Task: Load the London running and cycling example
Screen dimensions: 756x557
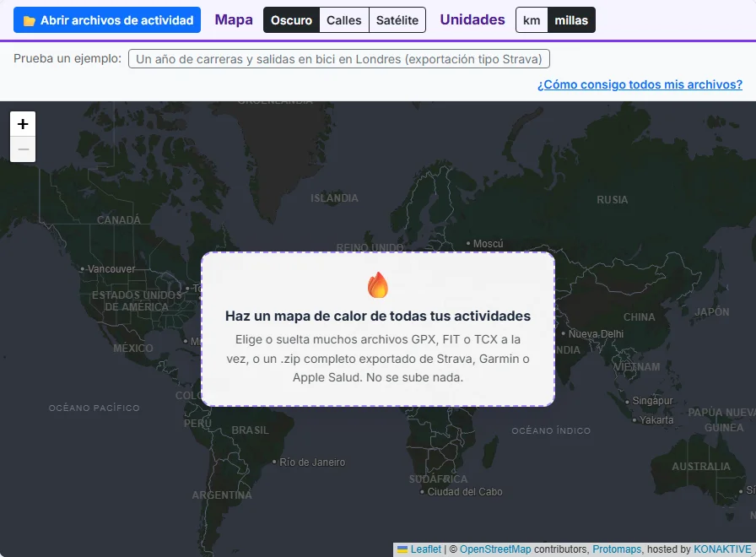Action: [x=339, y=59]
